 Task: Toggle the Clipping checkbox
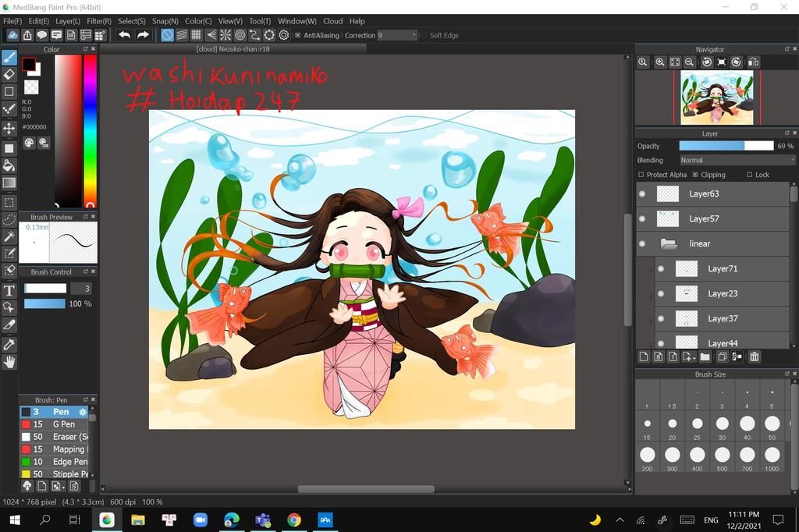[695, 175]
